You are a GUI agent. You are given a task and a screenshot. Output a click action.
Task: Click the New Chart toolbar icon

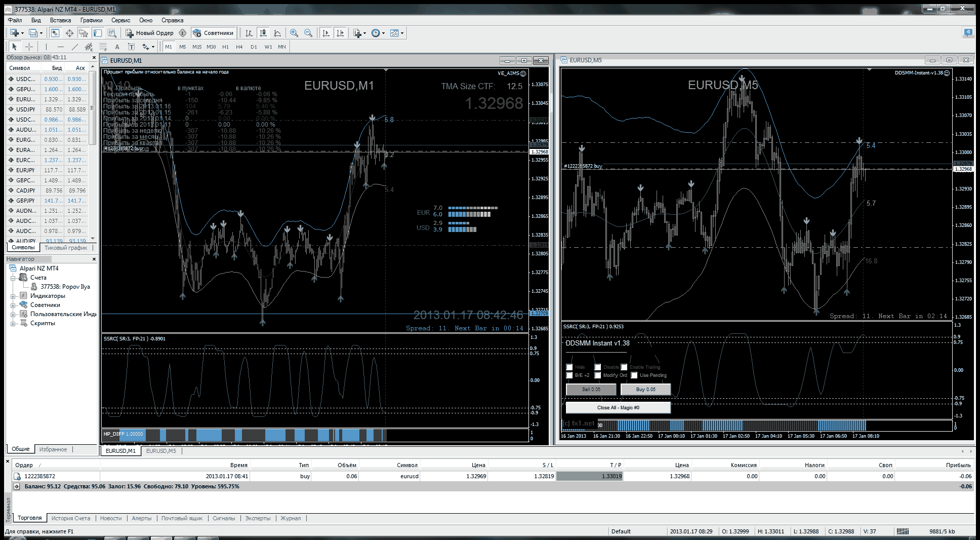coord(14,33)
